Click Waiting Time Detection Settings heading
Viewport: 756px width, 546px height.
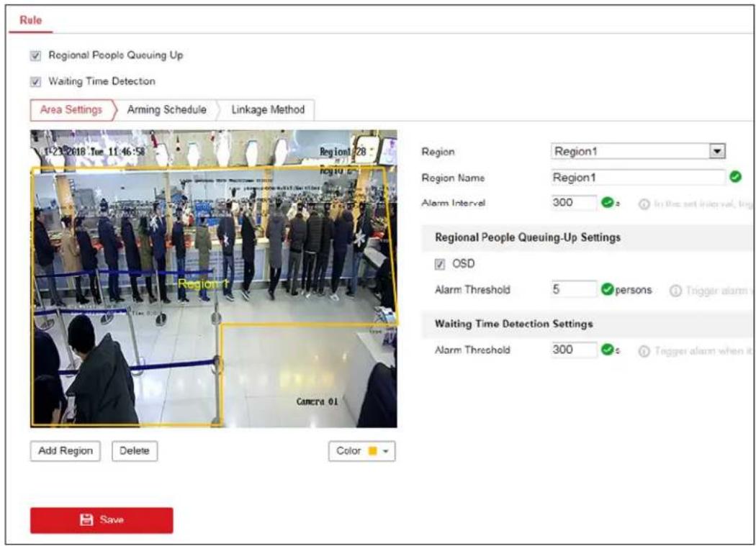coord(513,324)
